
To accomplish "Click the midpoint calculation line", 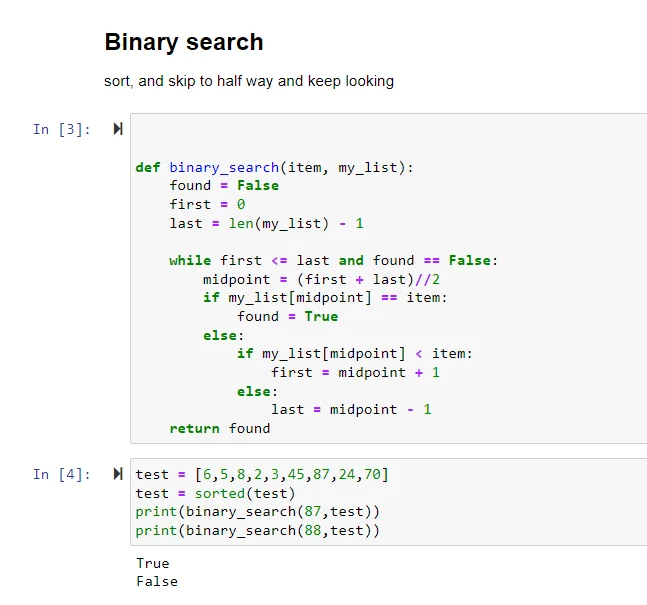I will [321, 279].
